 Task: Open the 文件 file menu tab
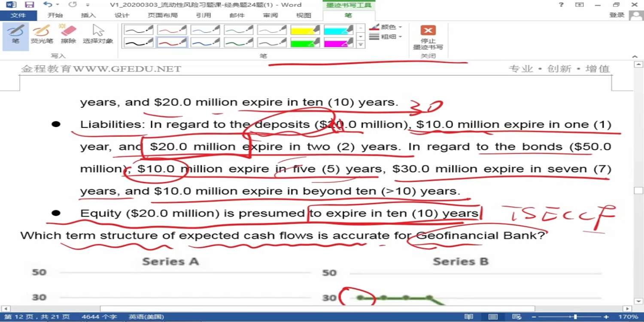click(x=18, y=15)
